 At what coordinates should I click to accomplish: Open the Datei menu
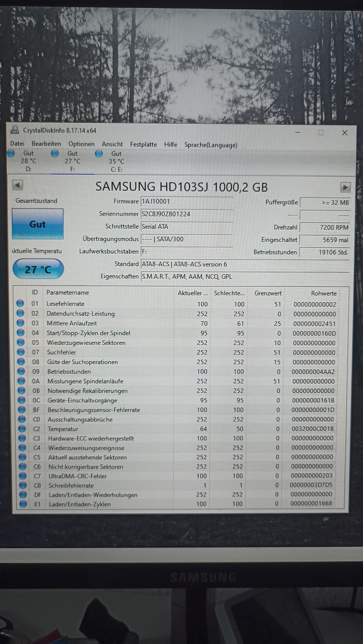(x=17, y=144)
